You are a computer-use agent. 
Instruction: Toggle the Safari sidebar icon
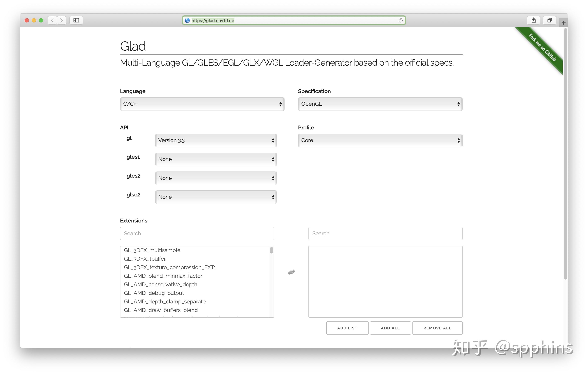(x=76, y=20)
